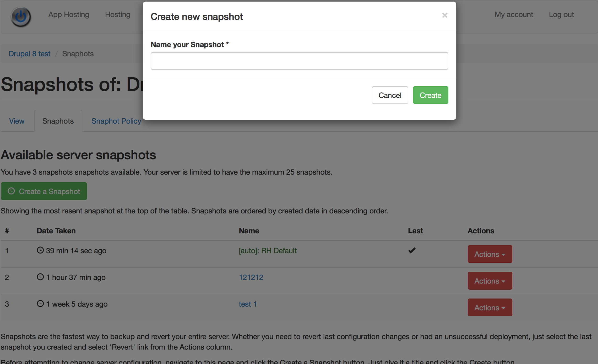Expand Actions dropdown for RH Default snapshot

490,254
